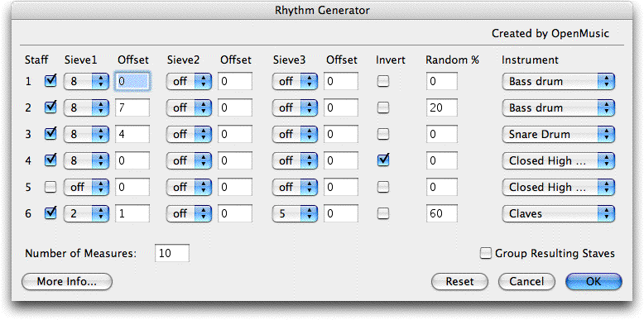Open staff 4 Closed High instrument dropdown
This screenshot has width=644, height=320.
click(558, 160)
